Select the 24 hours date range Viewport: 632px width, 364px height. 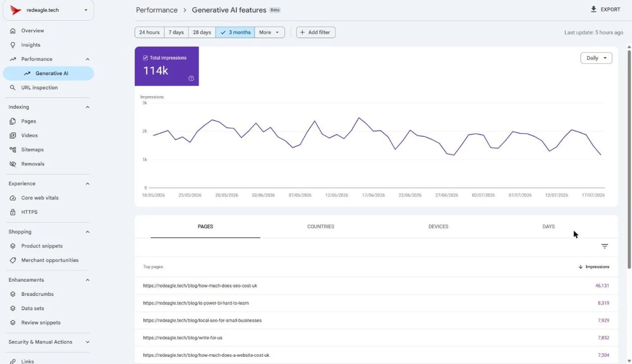[149, 32]
